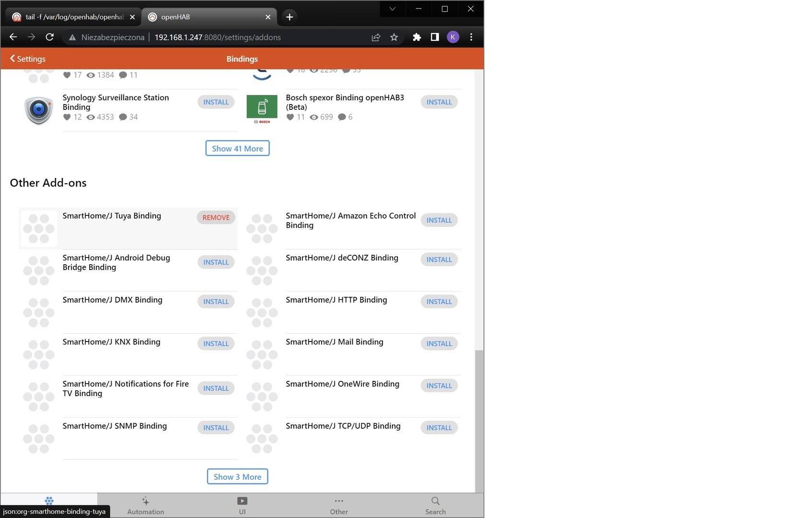Open the share page icon in address bar
Image resolution: width=812 pixels, height=518 pixels.
[376, 37]
